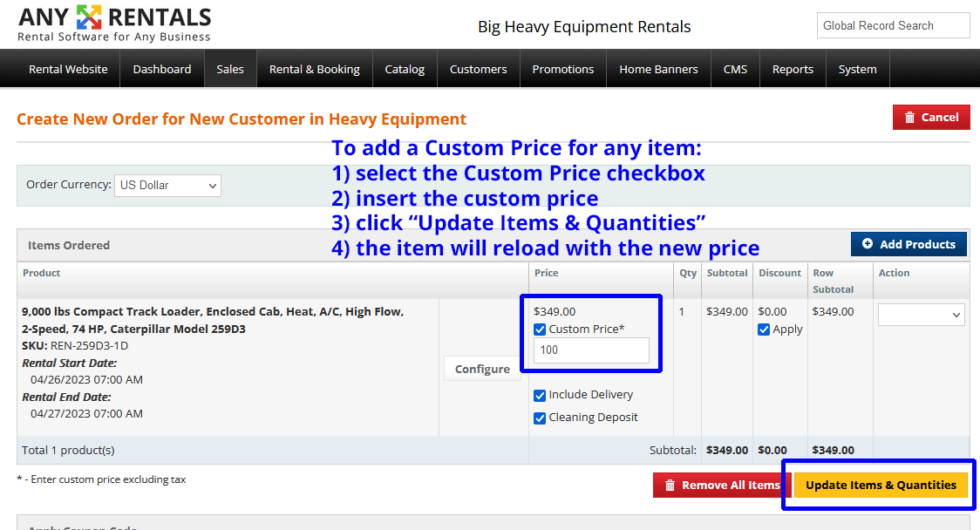The image size is (980, 530).
Task: Open the Dashboard menu item
Action: coord(162,69)
